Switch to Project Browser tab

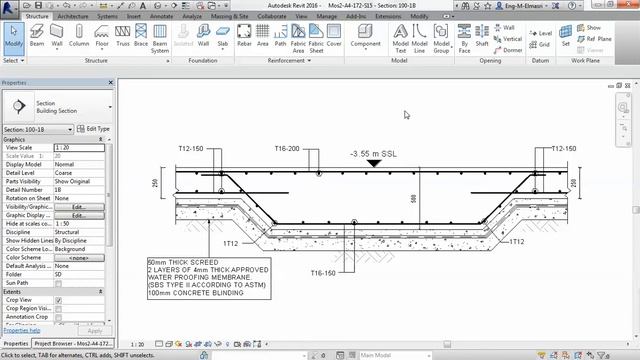click(x=73, y=344)
